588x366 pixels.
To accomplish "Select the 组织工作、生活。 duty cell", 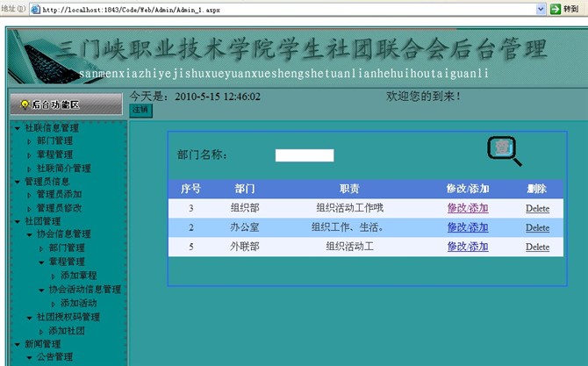I will coord(348,227).
